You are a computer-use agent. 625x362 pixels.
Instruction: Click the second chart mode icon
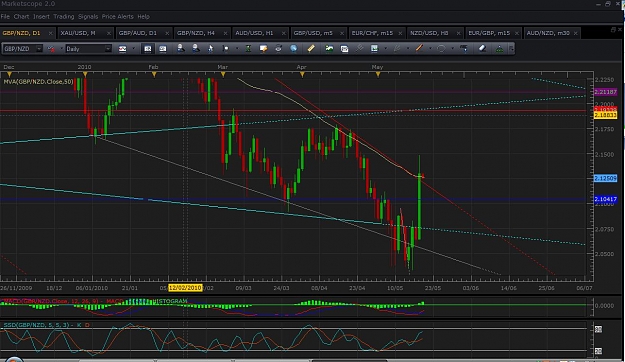coord(163,49)
